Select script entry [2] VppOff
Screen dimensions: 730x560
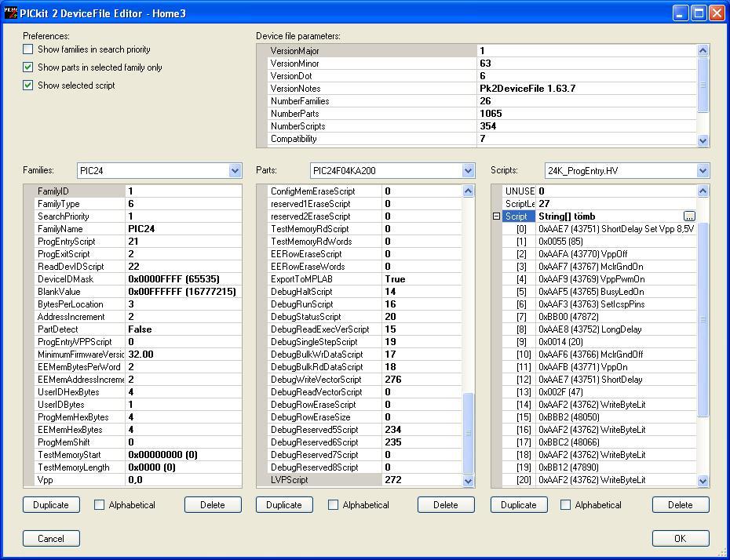pos(599,254)
